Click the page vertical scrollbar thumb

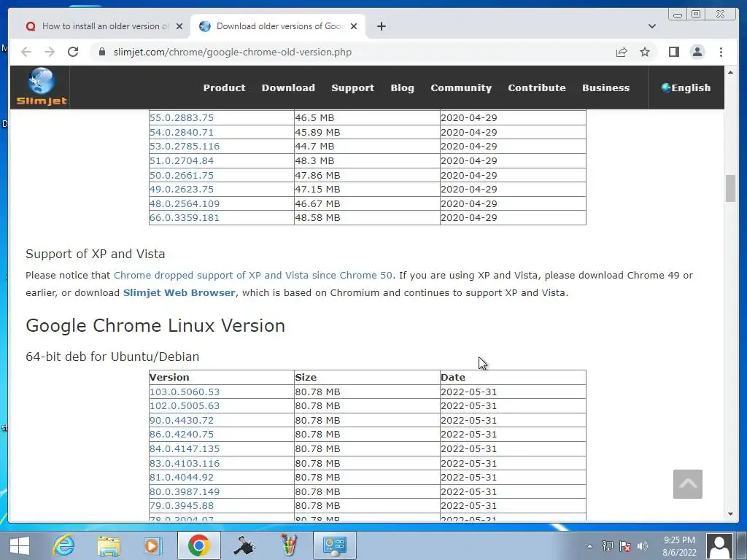click(730, 189)
